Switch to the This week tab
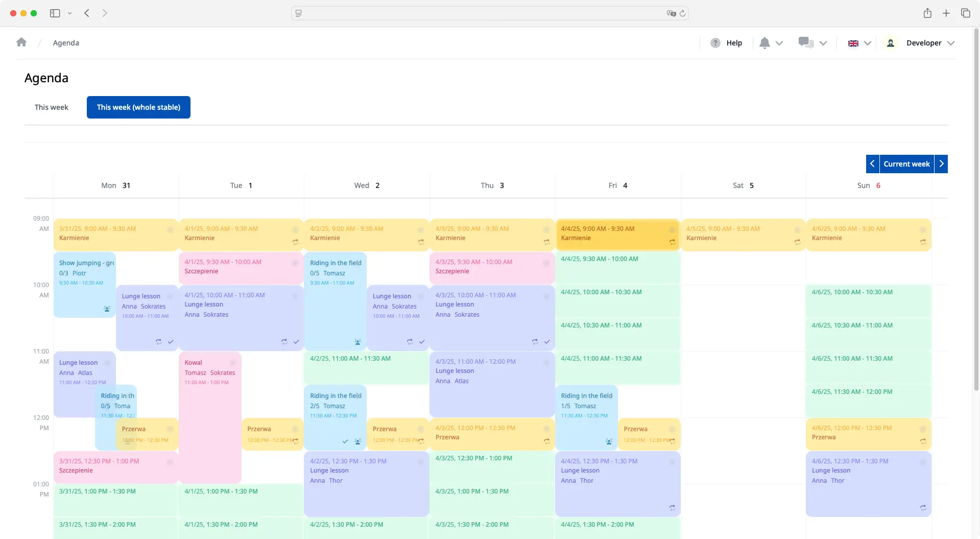Viewport: 980px width, 539px height. (x=51, y=107)
